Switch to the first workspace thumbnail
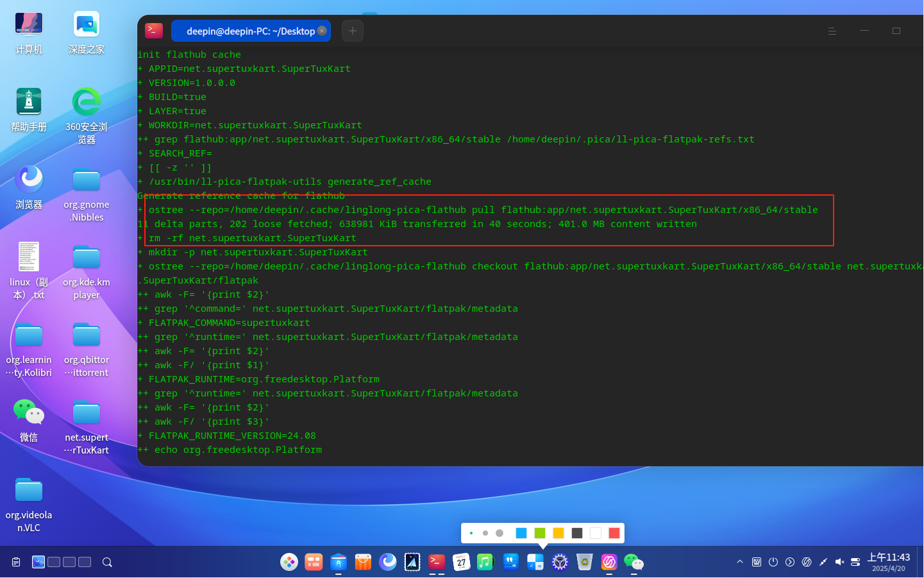 coord(38,562)
